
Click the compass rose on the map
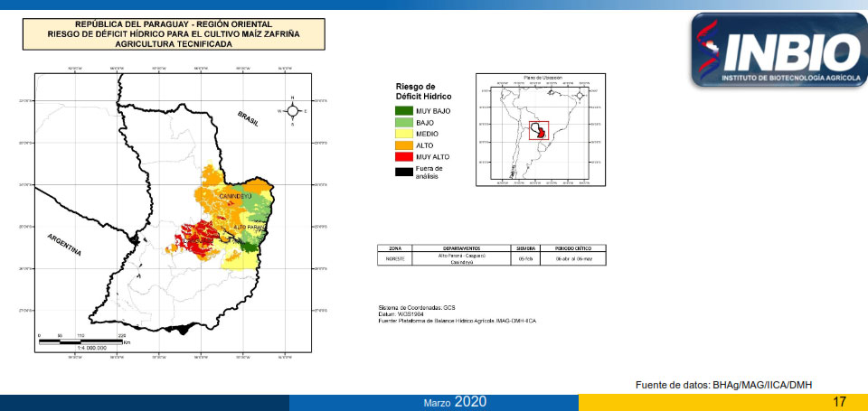click(x=293, y=110)
